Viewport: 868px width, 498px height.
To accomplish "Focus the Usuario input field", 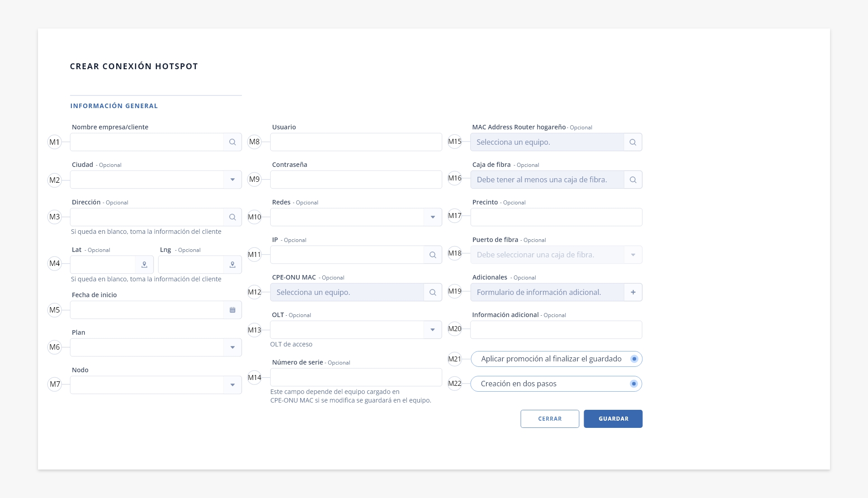I will point(356,142).
